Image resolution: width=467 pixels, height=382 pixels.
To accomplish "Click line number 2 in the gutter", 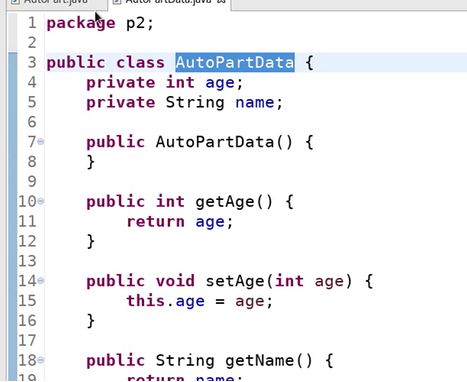I will [x=32, y=43].
